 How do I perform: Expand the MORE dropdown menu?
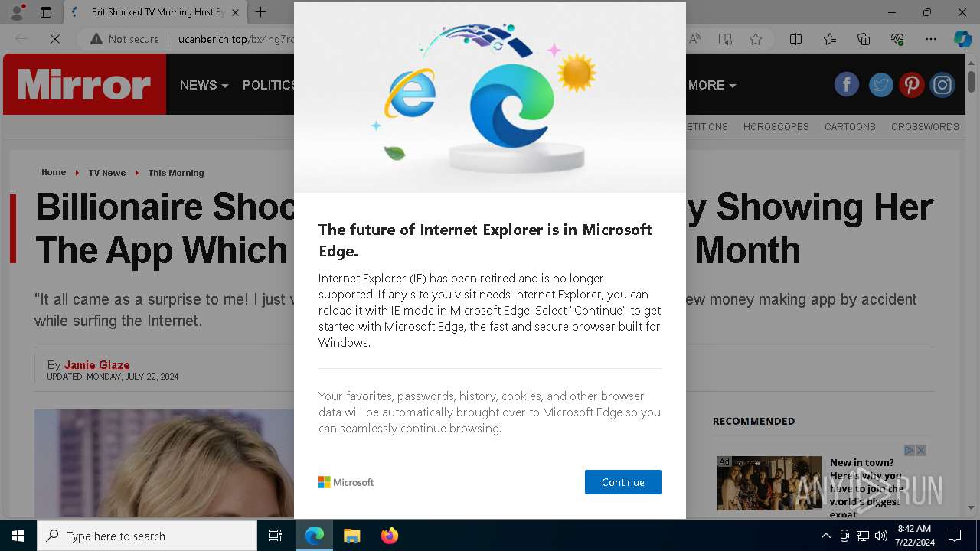[x=712, y=85]
